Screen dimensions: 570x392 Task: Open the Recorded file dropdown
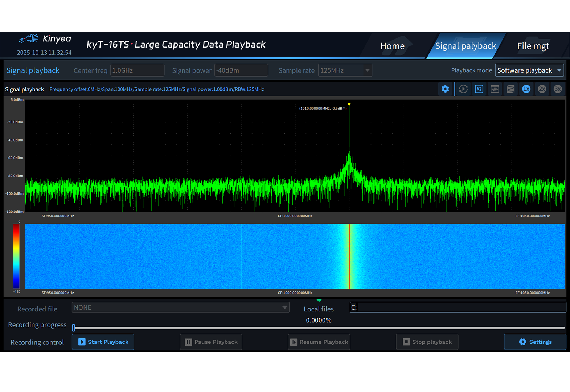click(x=180, y=307)
